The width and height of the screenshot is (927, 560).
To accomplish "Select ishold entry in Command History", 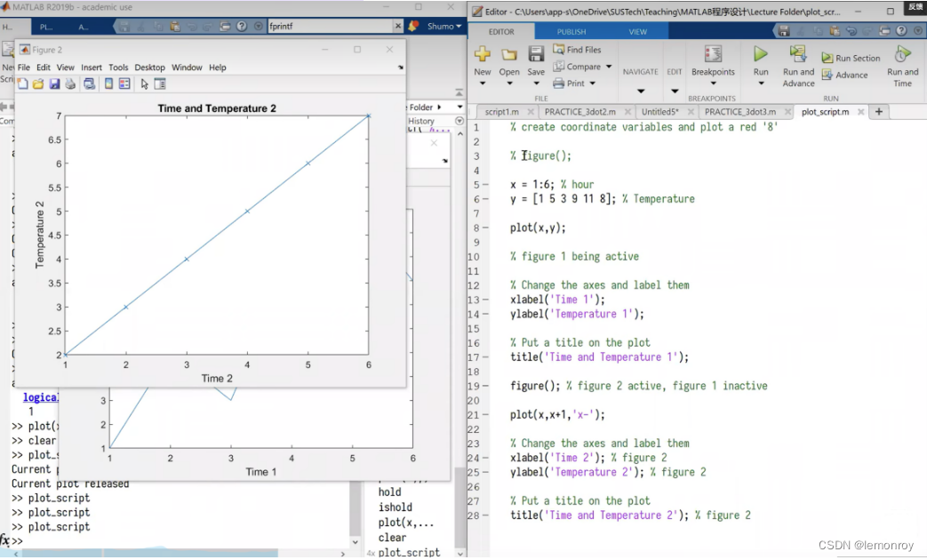I will 396,508.
